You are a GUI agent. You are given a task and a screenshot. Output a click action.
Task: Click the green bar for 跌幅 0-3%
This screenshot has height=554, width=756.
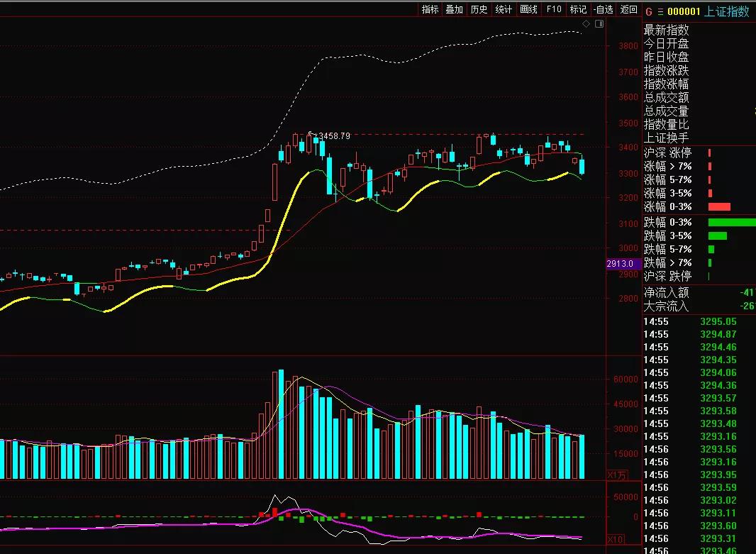point(732,222)
